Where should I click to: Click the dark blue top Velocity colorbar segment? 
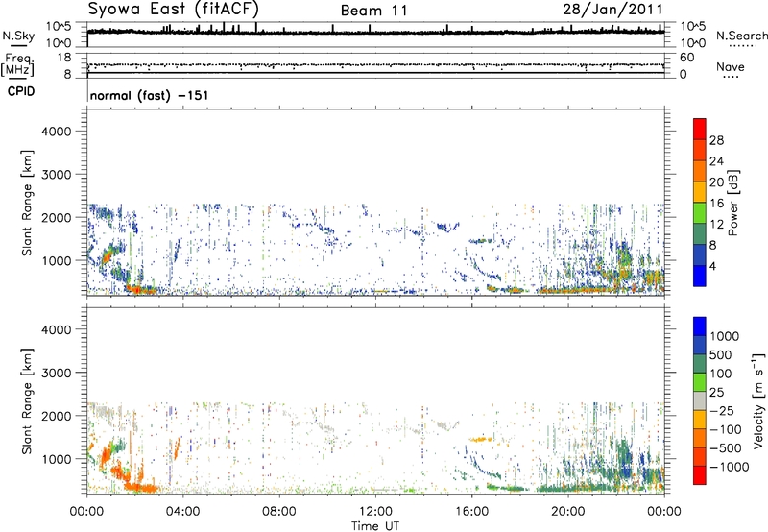(x=700, y=326)
